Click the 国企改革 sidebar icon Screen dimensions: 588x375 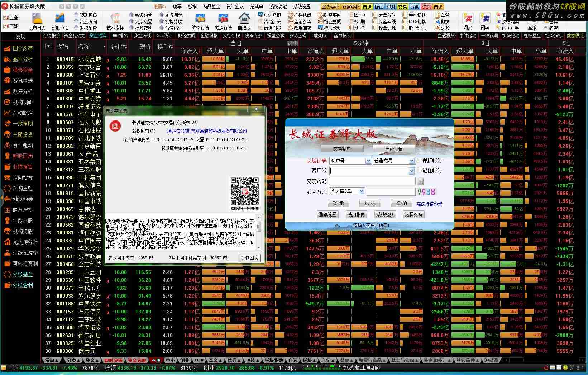click(7, 48)
